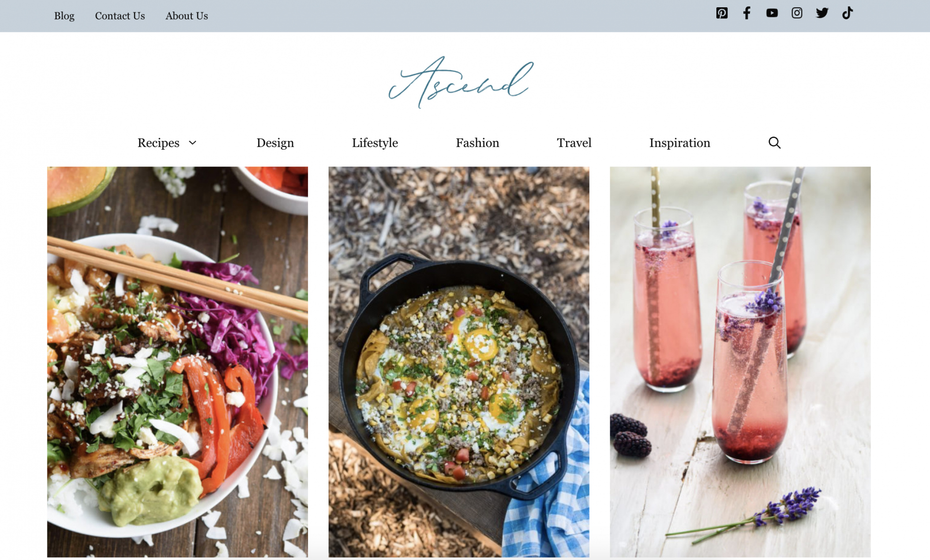Select the Recipes menu item
Screen dimensions: 930x560
(x=158, y=143)
